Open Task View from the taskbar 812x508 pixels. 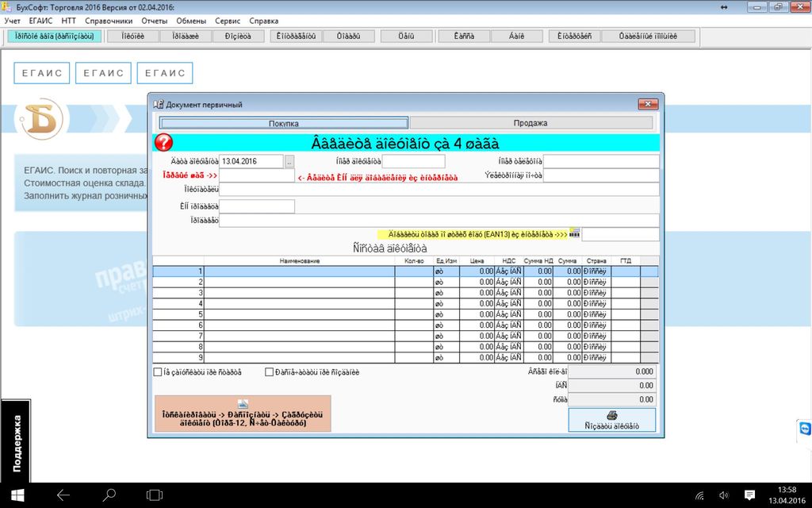pyautogui.click(x=155, y=495)
